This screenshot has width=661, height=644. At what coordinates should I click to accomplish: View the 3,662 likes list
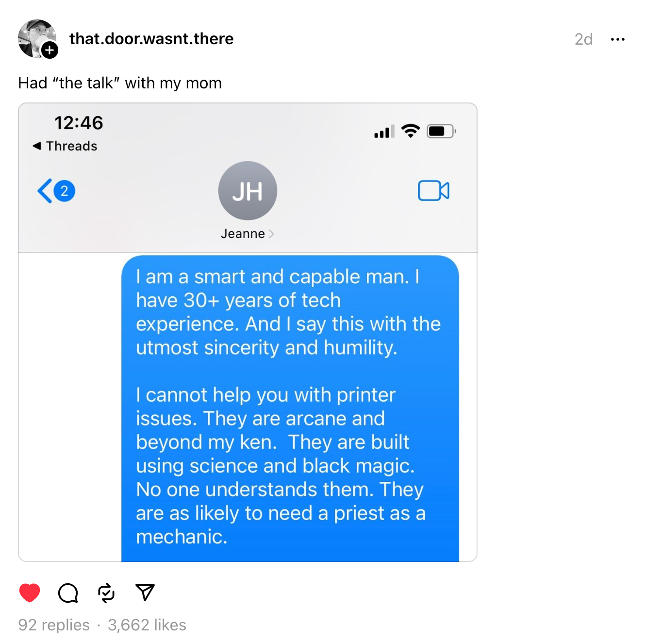pos(147,625)
